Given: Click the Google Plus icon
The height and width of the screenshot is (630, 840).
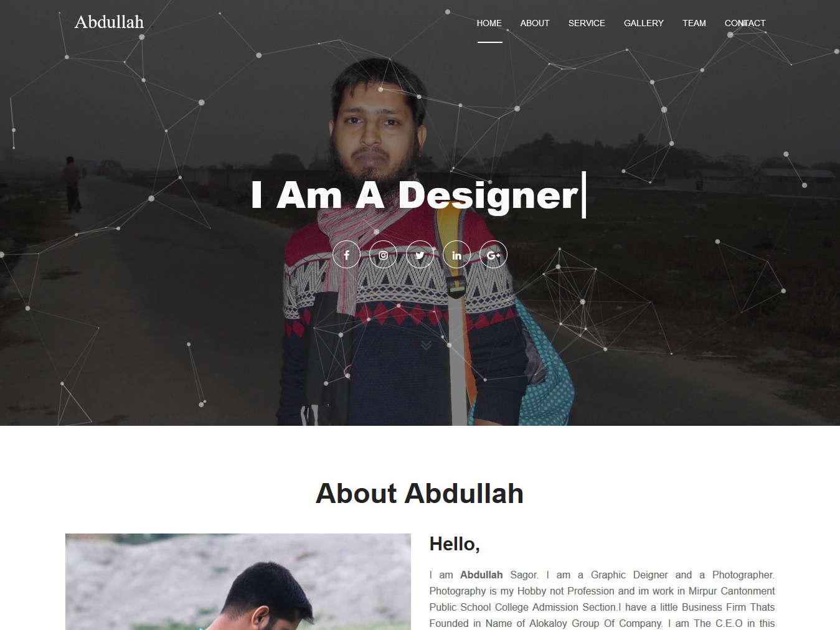Looking at the screenshot, I should coord(493,255).
